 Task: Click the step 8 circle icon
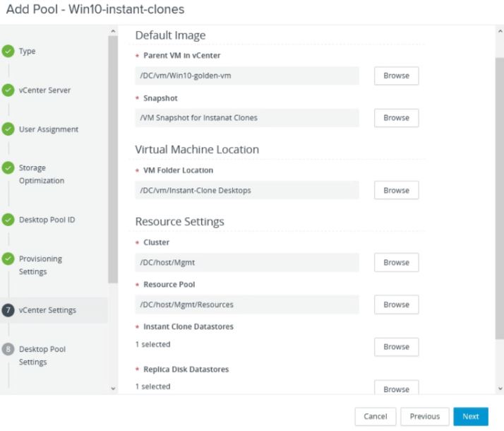pyautogui.click(x=8, y=349)
